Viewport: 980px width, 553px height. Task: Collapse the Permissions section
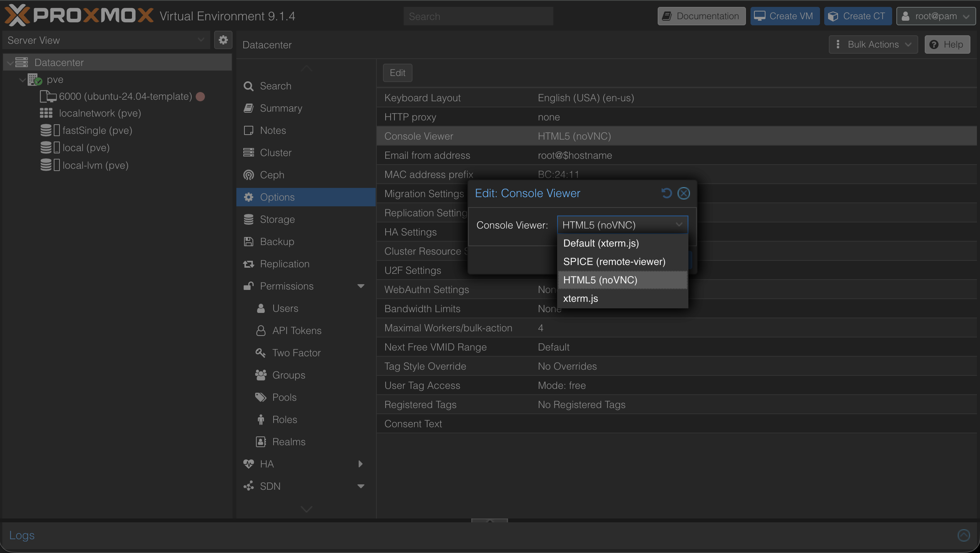click(x=360, y=286)
